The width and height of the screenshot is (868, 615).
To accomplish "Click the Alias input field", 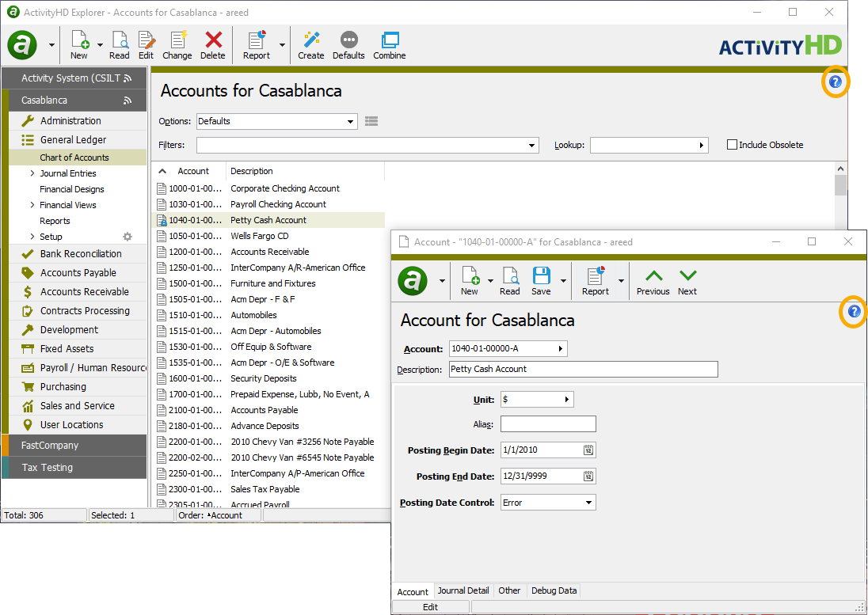I will pos(548,424).
